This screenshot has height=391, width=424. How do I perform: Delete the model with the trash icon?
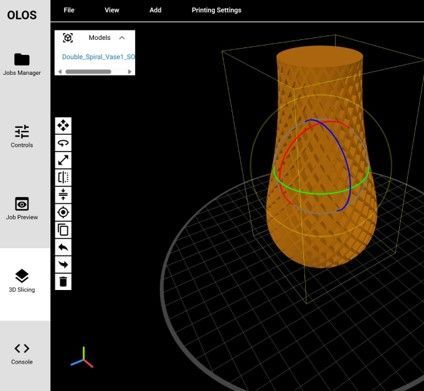pos(63,282)
